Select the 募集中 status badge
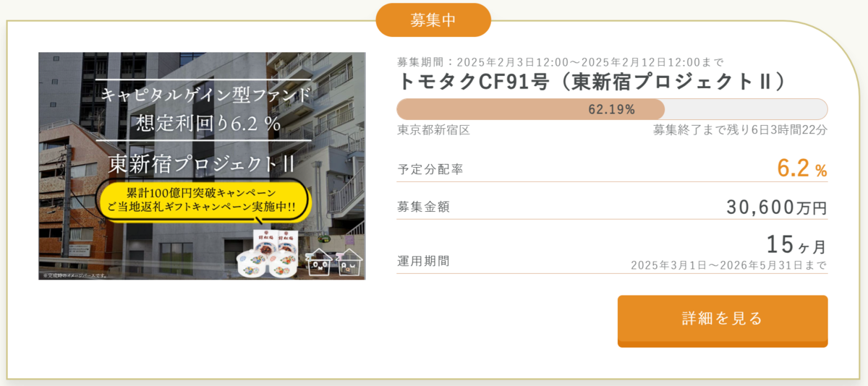868x386 pixels. (x=433, y=20)
